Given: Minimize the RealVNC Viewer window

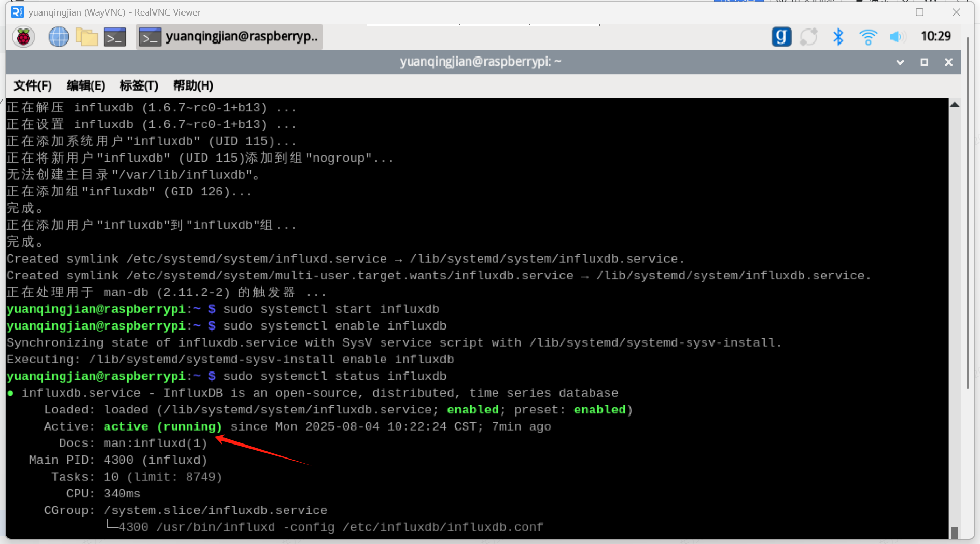Looking at the screenshot, I should [884, 12].
